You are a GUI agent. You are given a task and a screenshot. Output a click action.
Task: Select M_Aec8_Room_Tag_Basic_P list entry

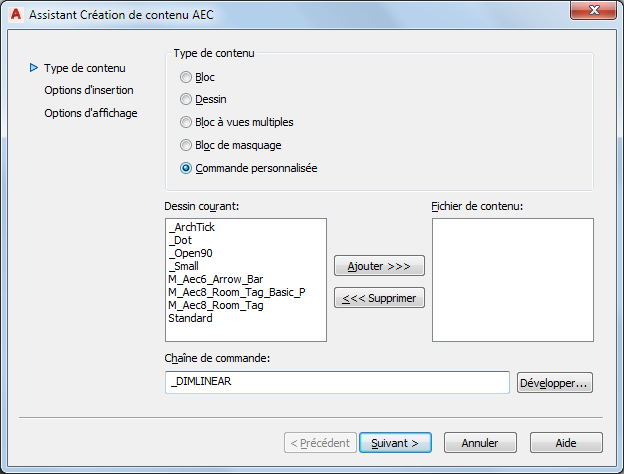(236, 292)
